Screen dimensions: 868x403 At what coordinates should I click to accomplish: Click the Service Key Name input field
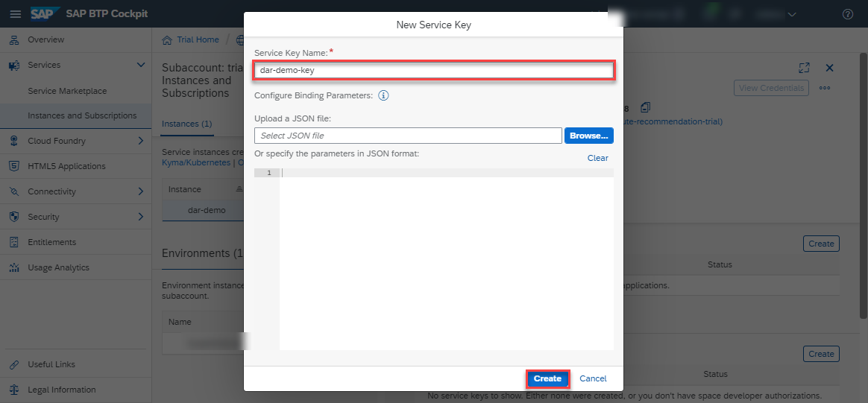coord(433,71)
